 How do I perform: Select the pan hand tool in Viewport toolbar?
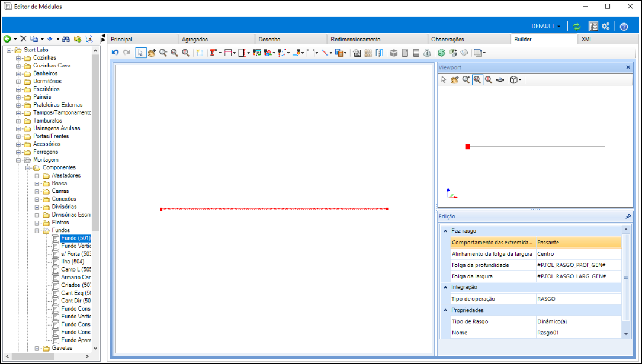tap(454, 80)
